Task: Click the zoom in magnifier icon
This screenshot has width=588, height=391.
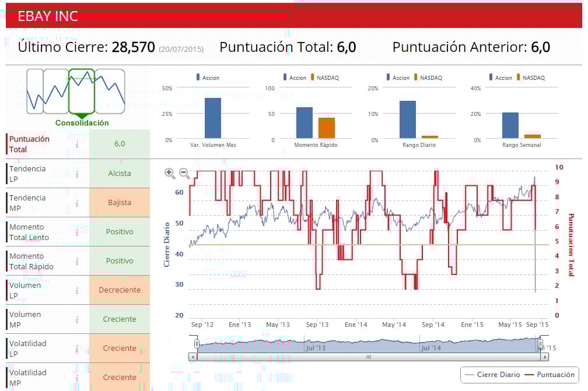Action: click(x=170, y=173)
